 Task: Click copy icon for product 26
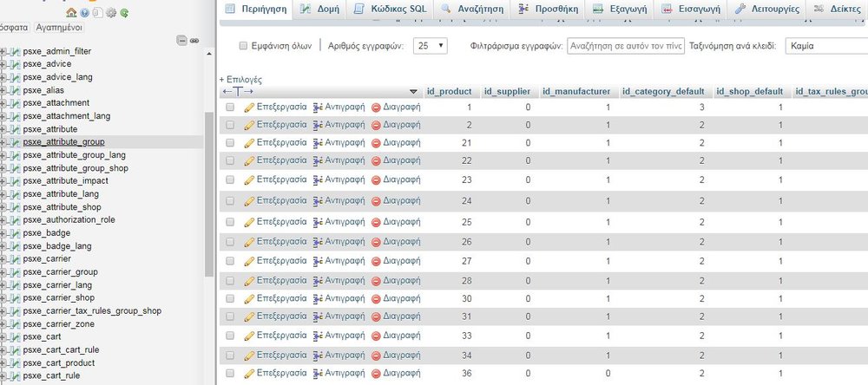(x=318, y=242)
